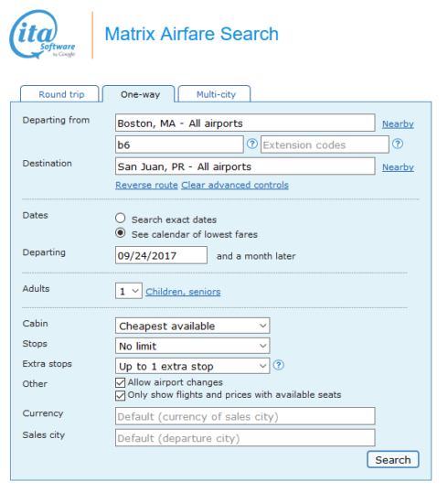The image size is (448, 503).
Task: Open the Stops dropdown
Action: tap(192, 346)
